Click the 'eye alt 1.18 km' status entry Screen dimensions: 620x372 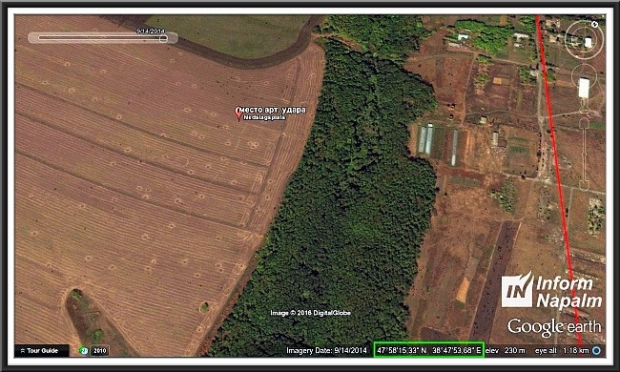562,351
